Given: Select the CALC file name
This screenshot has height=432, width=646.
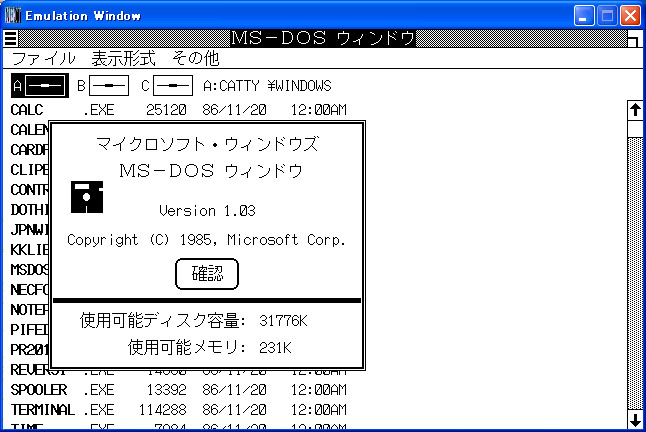Looking at the screenshot, I should click(27, 110).
